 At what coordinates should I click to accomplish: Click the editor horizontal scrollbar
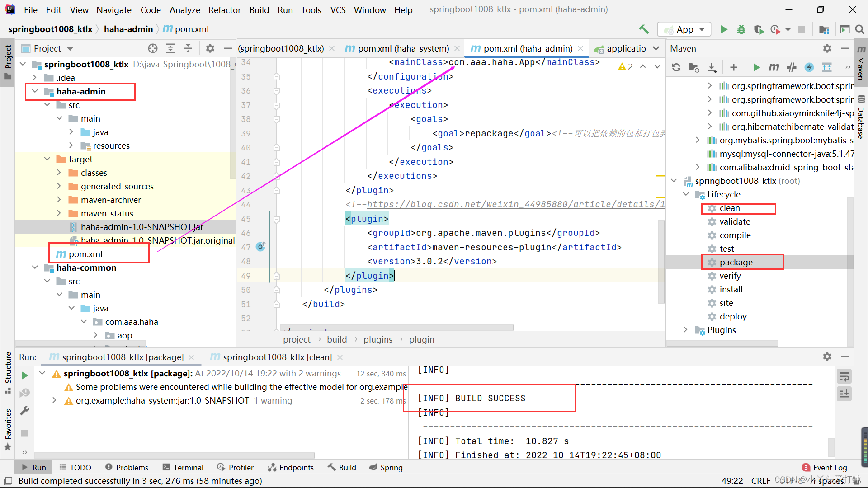(396, 327)
